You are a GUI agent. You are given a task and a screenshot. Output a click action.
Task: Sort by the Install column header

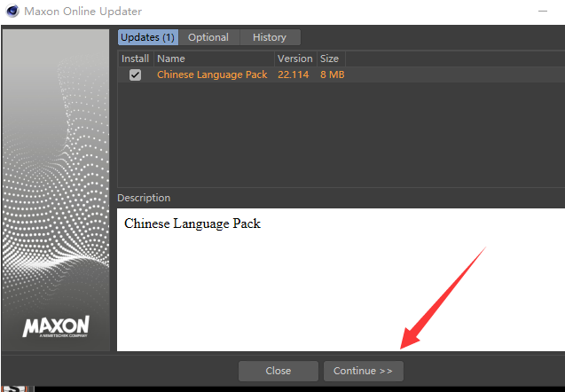135,59
